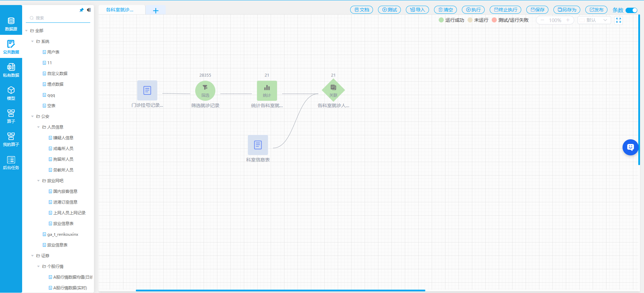Collapse the 旅业网吧 folder
This screenshot has width=644, height=293.
tap(39, 181)
